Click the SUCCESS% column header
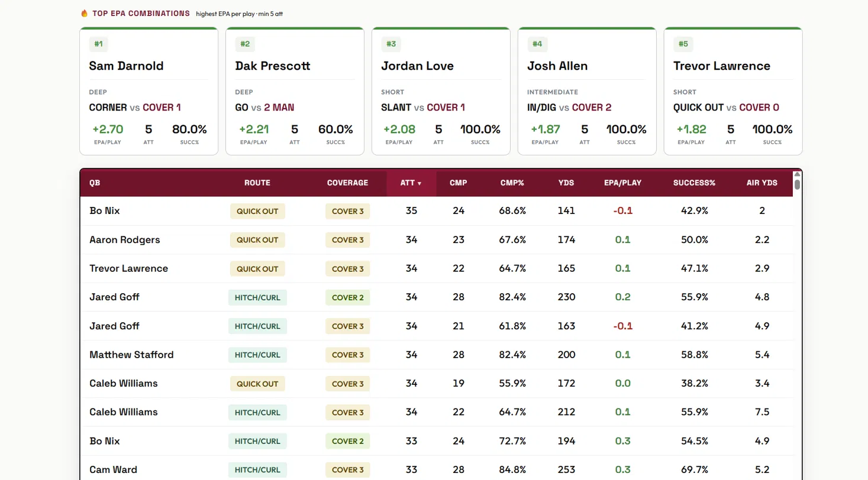The image size is (868, 480). 694,183
